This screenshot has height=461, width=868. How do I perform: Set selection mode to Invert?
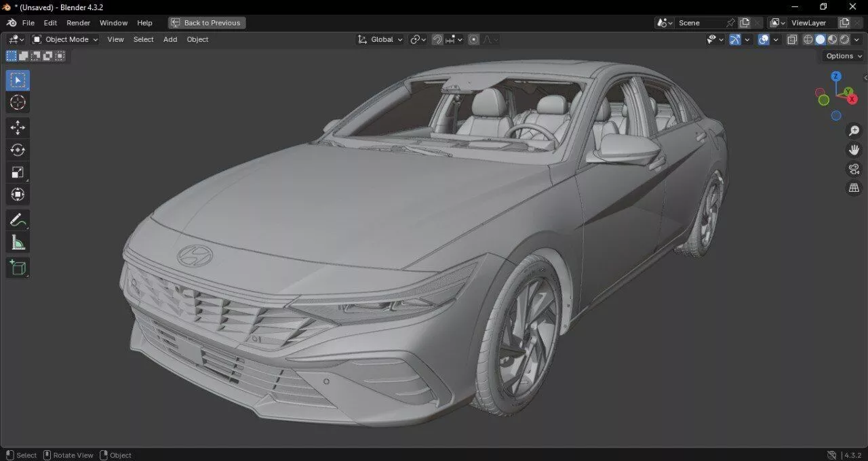point(48,56)
